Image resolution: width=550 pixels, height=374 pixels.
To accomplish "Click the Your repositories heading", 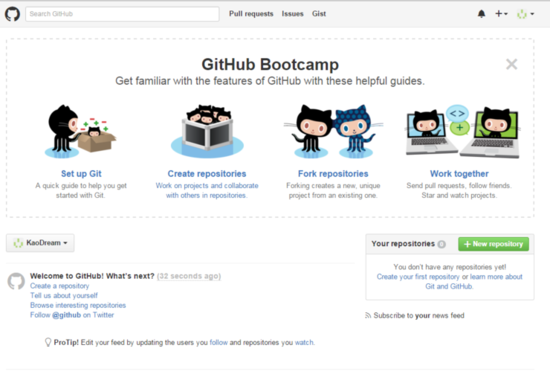I will [403, 244].
